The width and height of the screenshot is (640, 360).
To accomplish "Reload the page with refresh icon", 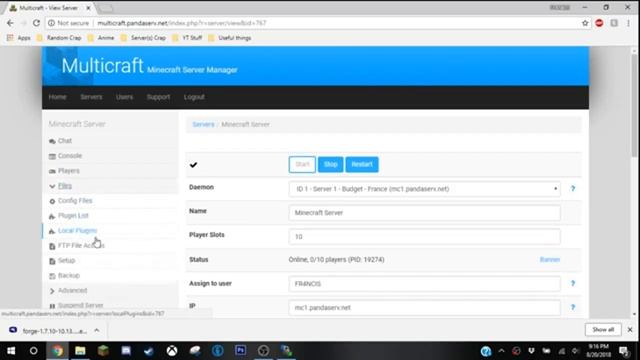I will [36, 23].
